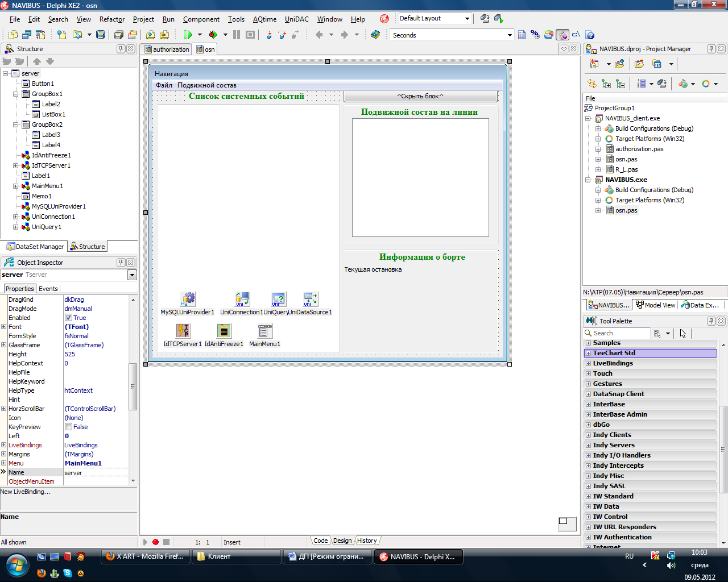
Task: Toggle the KeyPreview False checkbox
Action: pyautogui.click(x=68, y=427)
